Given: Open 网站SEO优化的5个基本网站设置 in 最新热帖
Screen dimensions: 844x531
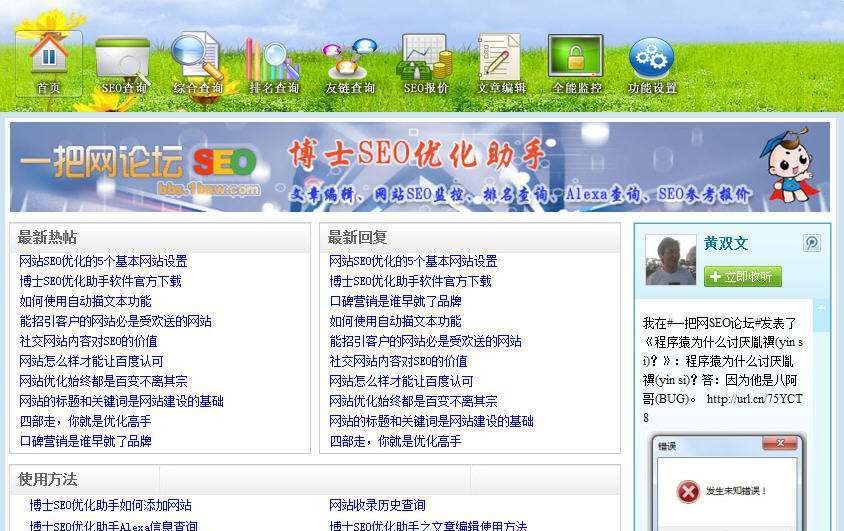Looking at the screenshot, I should pos(103,261).
